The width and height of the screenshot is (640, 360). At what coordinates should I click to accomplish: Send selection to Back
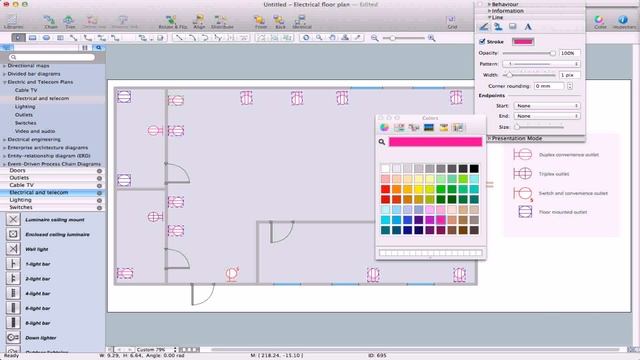(280, 21)
